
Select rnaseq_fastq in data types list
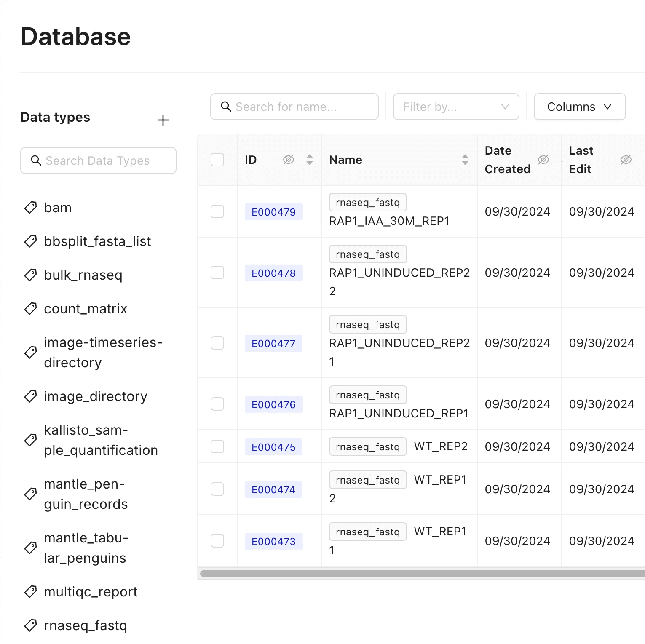pyautogui.click(x=86, y=625)
